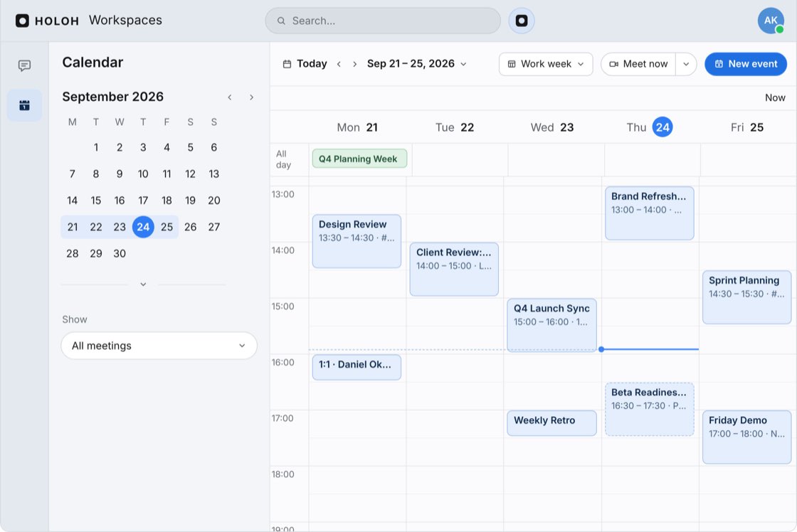Select the Thu 24 column header

[649, 127]
